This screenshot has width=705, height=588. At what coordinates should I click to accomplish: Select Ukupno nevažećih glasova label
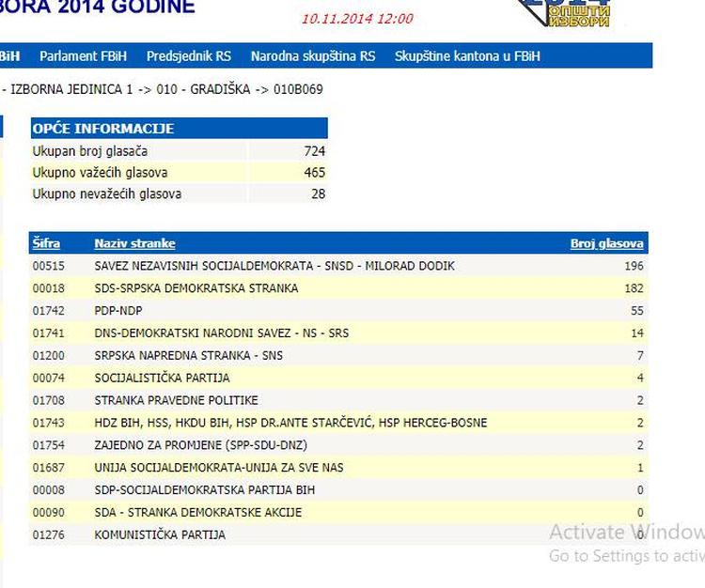click(x=107, y=194)
